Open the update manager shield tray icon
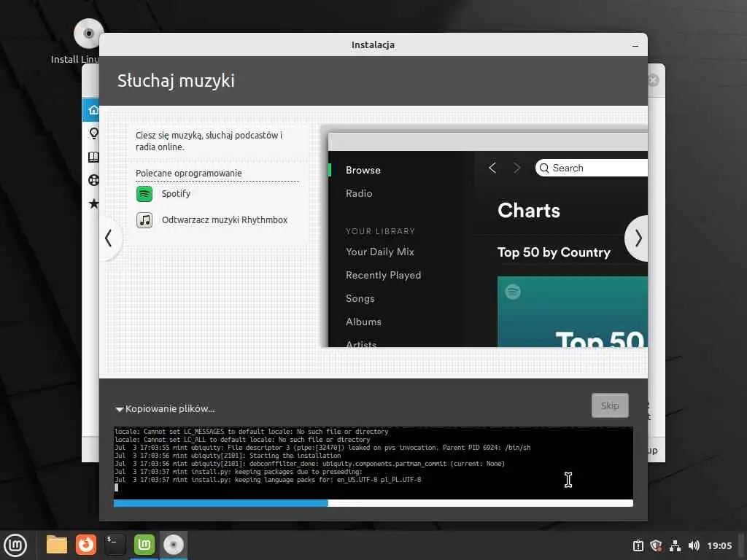This screenshot has width=747, height=560. coord(656,545)
